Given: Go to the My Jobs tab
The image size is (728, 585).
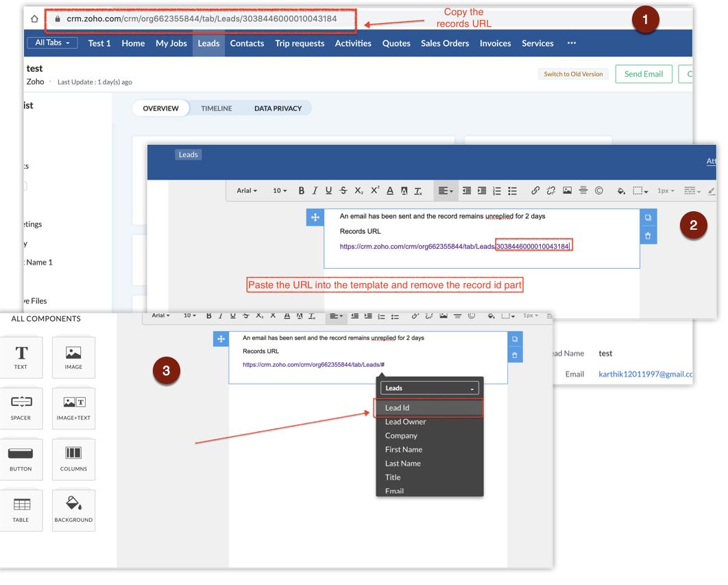Looking at the screenshot, I should point(171,43).
